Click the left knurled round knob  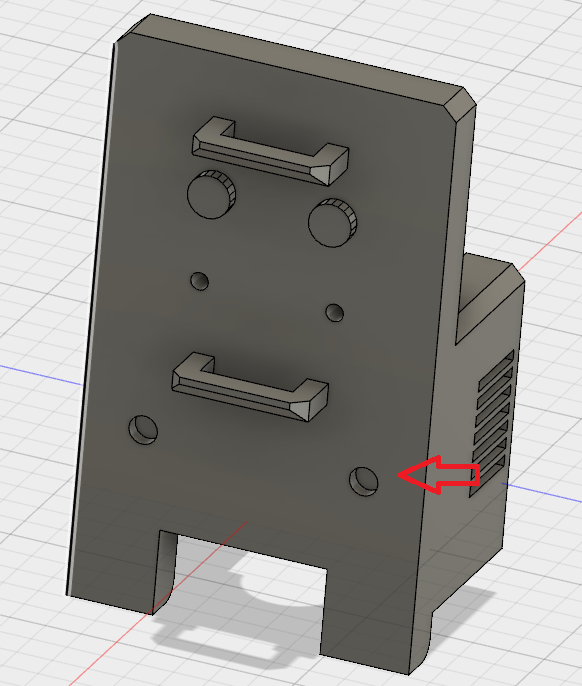(x=212, y=194)
